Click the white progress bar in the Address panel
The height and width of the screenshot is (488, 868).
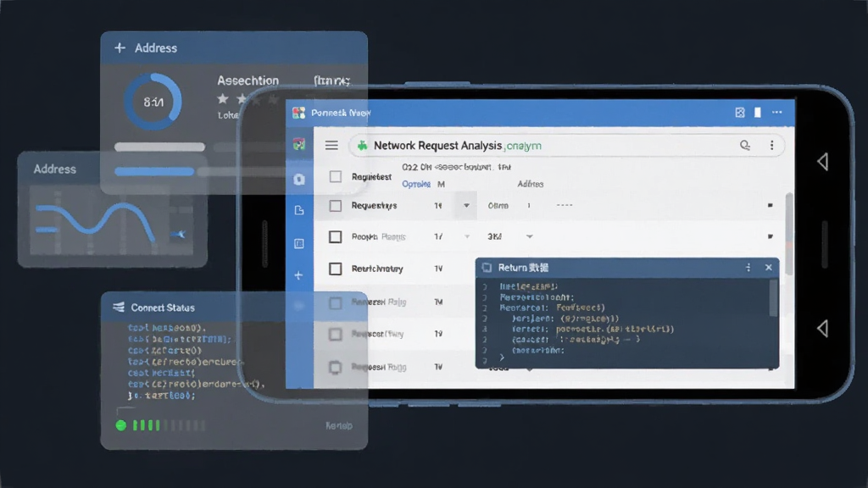pyautogui.click(x=159, y=147)
